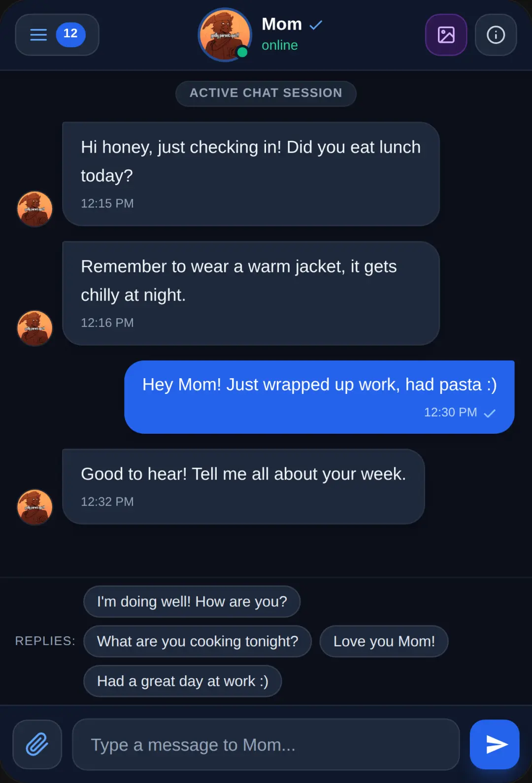Open chat info icon
The height and width of the screenshot is (783, 532).
496,35
